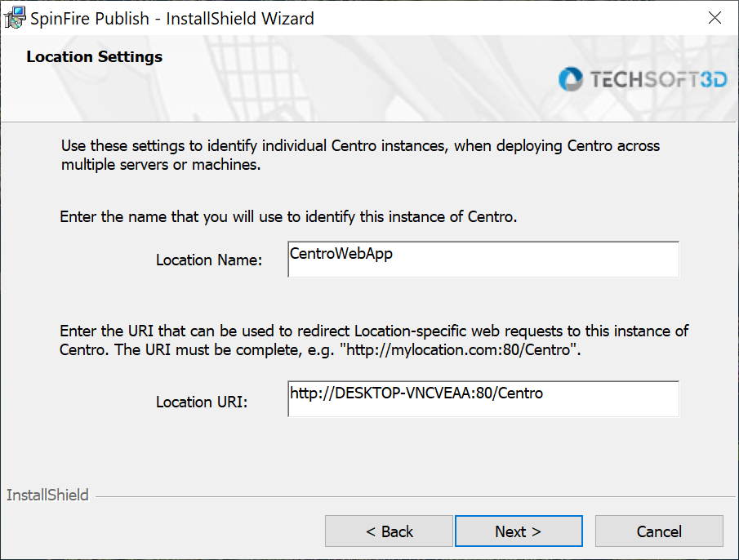Click the TechSoft3D circular logo emblem
Viewport: 739px width, 560px height.
[x=571, y=78]
